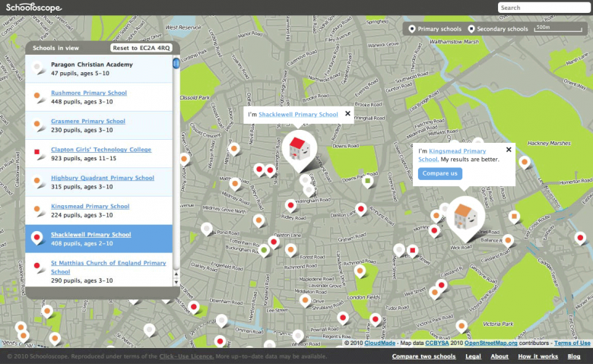Click the grey Paragon Christian Academy pin icon

(37, 68)
